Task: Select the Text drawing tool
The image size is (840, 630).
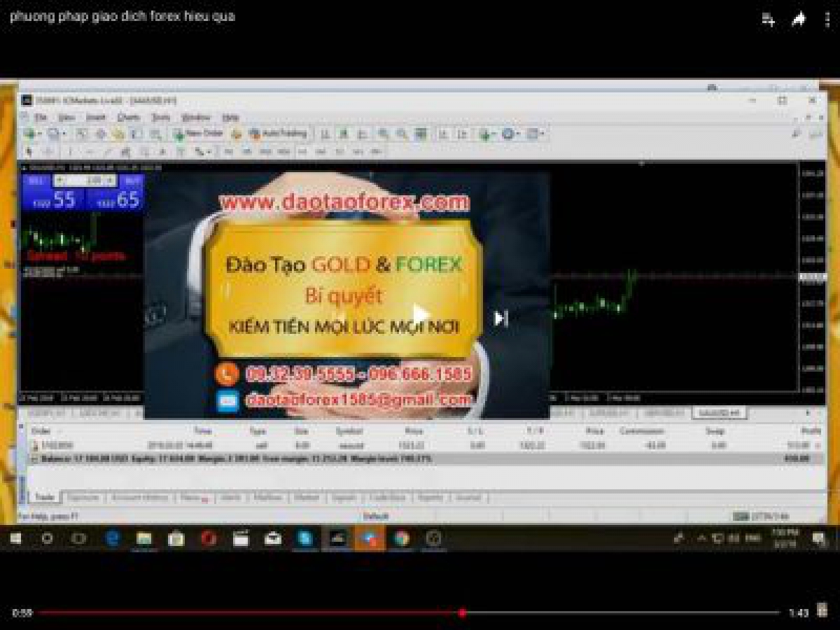Action: click(x=162, y=151)
